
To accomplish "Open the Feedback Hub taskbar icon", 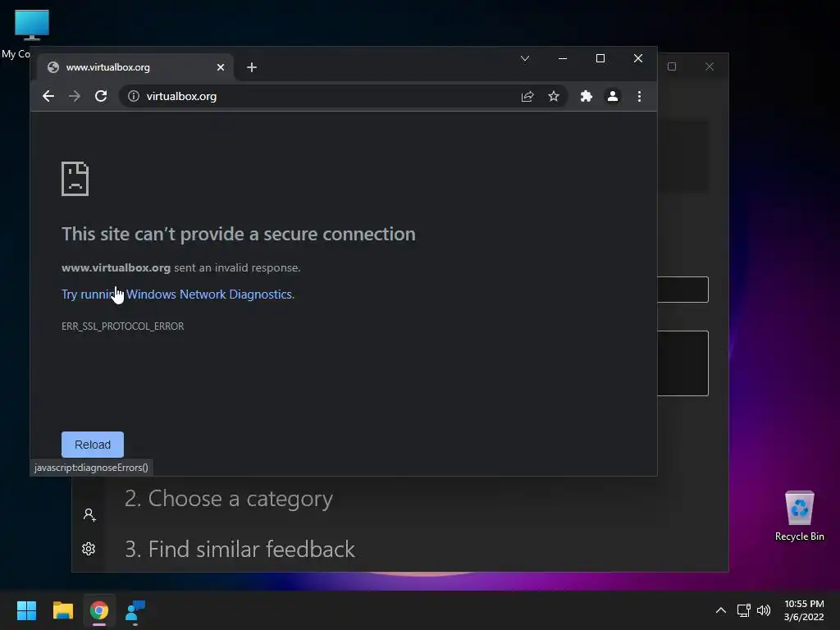I will point(135,610).
